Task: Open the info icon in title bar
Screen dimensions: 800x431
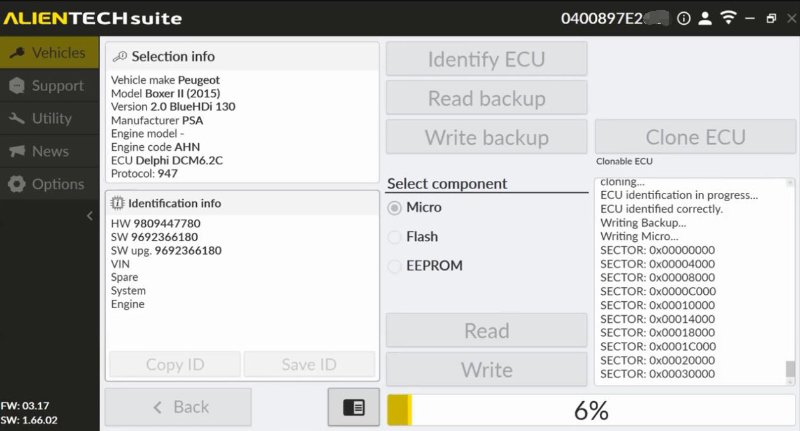Action: click(684, 19)
